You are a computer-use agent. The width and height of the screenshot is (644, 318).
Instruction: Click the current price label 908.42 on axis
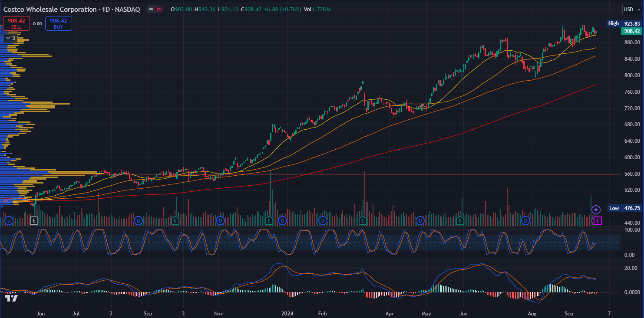[x=631, y=31]
